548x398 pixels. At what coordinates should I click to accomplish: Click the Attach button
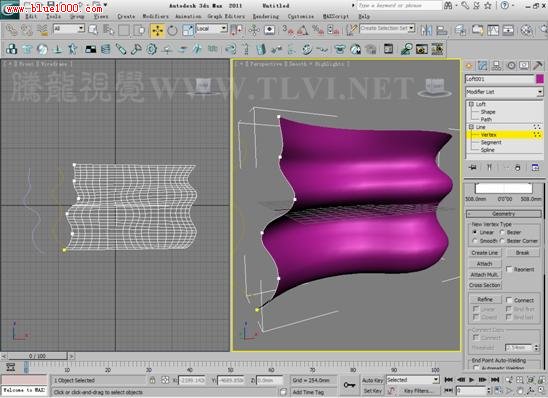click(484, 263)
